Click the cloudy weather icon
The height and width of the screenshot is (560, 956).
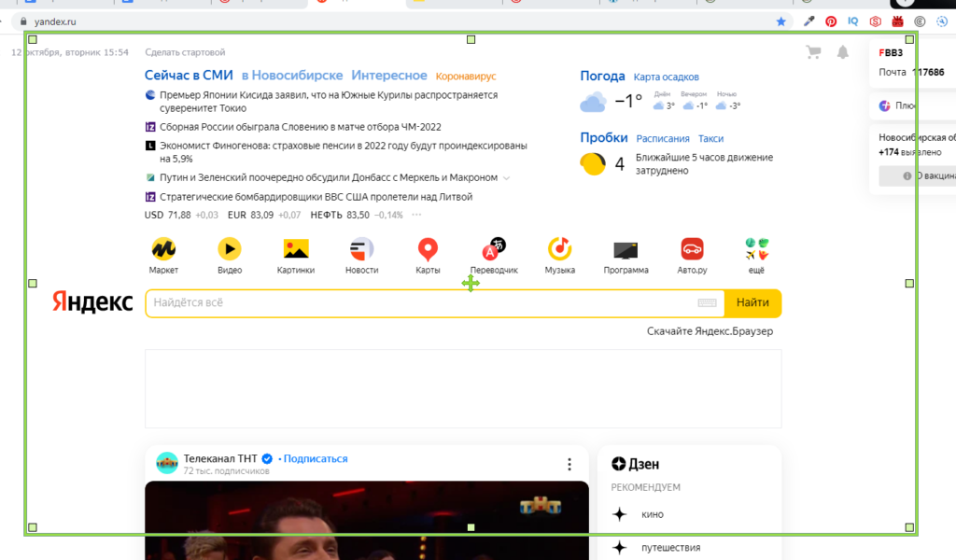[593, 102]
